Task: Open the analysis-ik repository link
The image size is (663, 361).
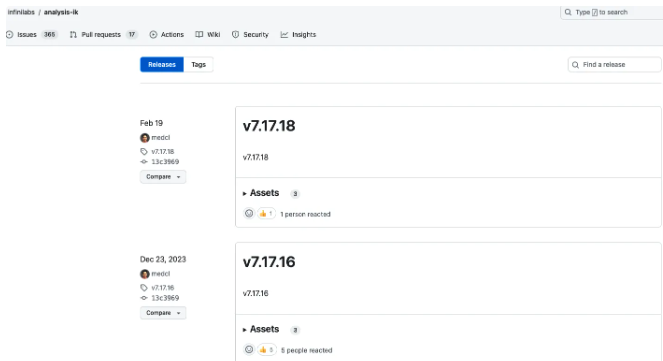Action: pos(61,12)
